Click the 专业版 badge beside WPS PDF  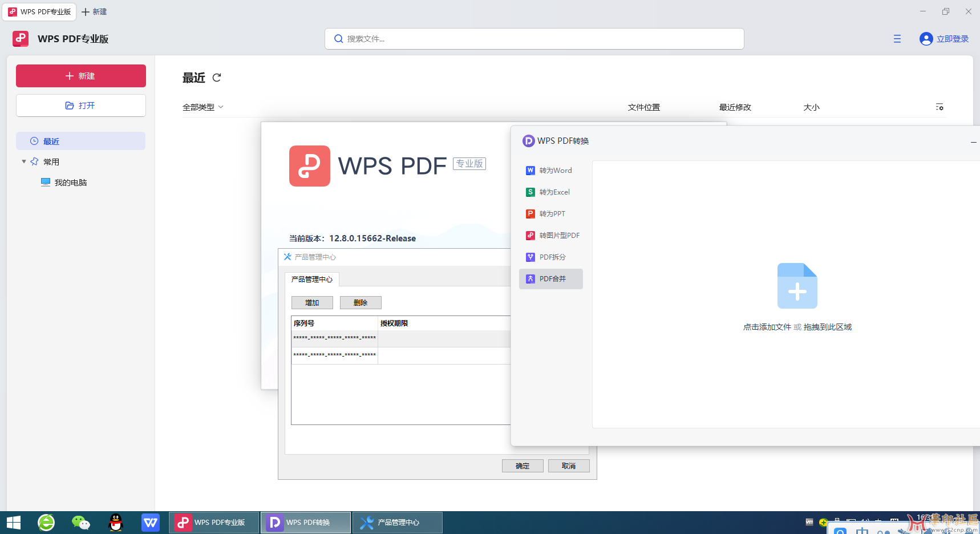coord(469,163)
